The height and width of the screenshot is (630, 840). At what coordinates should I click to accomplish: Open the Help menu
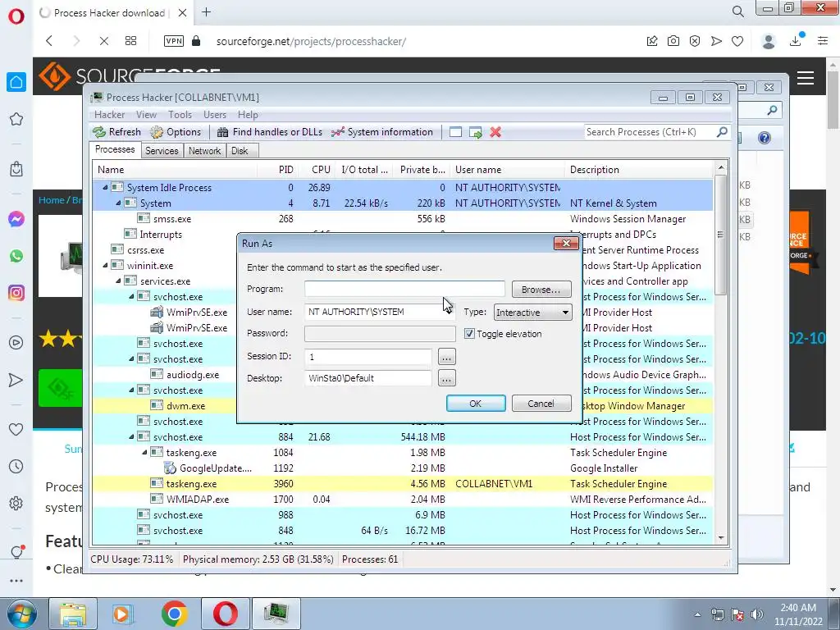248,115
